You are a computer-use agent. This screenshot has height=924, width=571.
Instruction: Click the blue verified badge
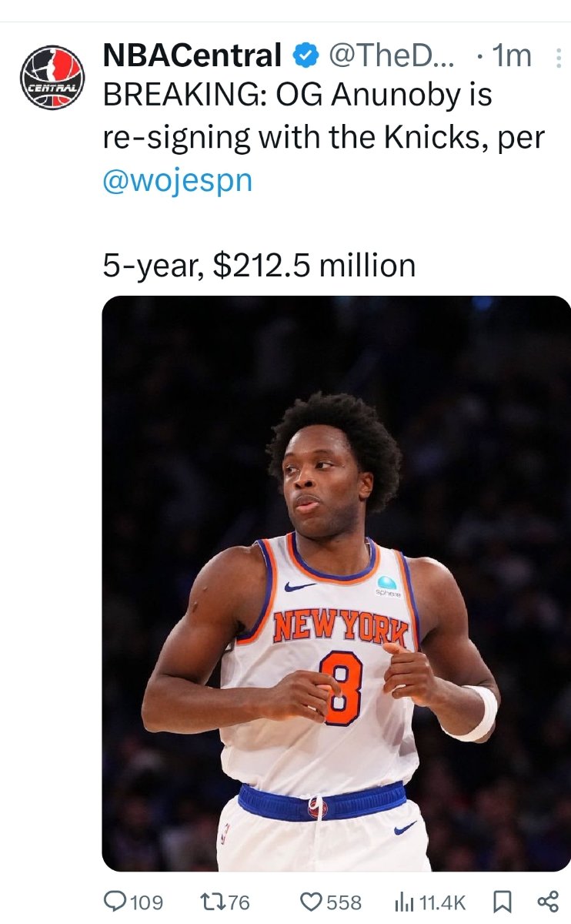[x=306, y=56]
